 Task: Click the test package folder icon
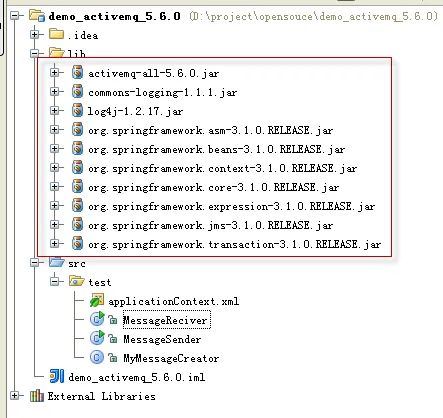[x=77, y=281]
